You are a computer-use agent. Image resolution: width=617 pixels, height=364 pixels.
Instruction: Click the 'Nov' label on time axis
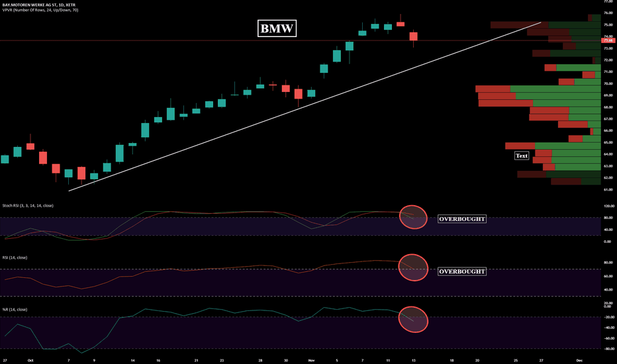pos(311,361)
